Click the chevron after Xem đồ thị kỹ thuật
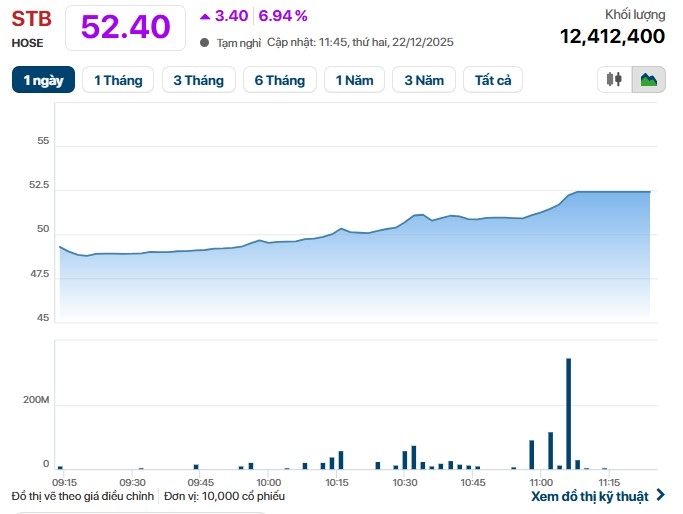The height and width of the screenshot is (514, 683). click(x=660, y=495)
